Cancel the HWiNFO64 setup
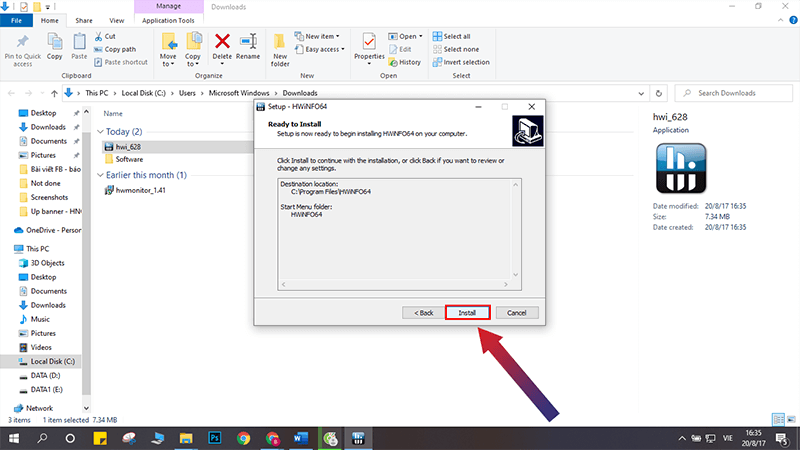This screenshot has height=450, width=800. point(516,313)
